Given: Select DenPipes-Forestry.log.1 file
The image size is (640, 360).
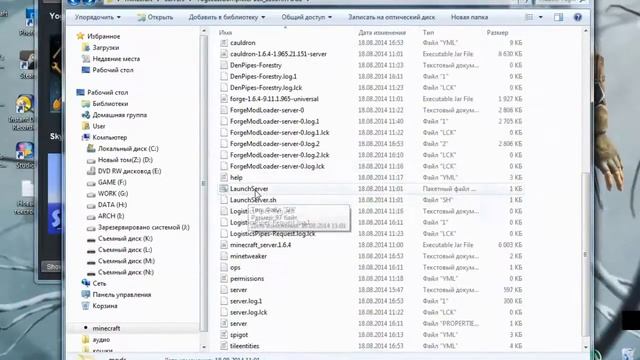Looking at the screenshot, I should 263,76.
